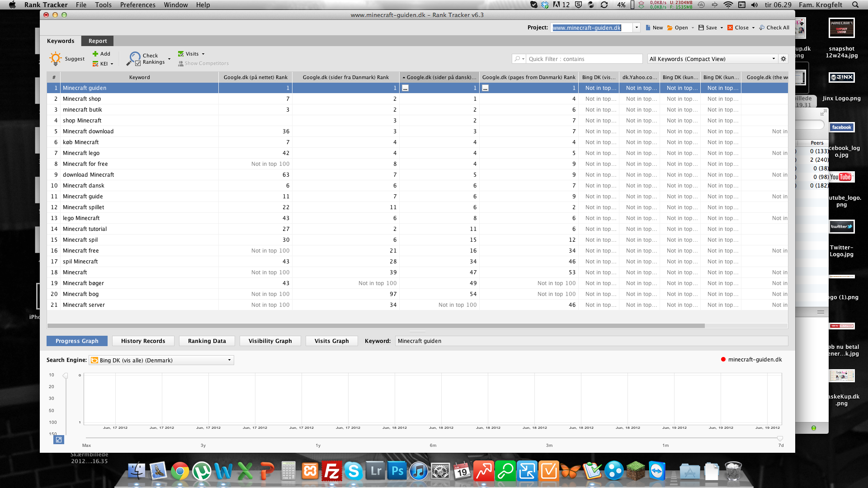868x488 pixels.
Task: Expand the Close button dropdown arrow
Action: coord(753,28)
